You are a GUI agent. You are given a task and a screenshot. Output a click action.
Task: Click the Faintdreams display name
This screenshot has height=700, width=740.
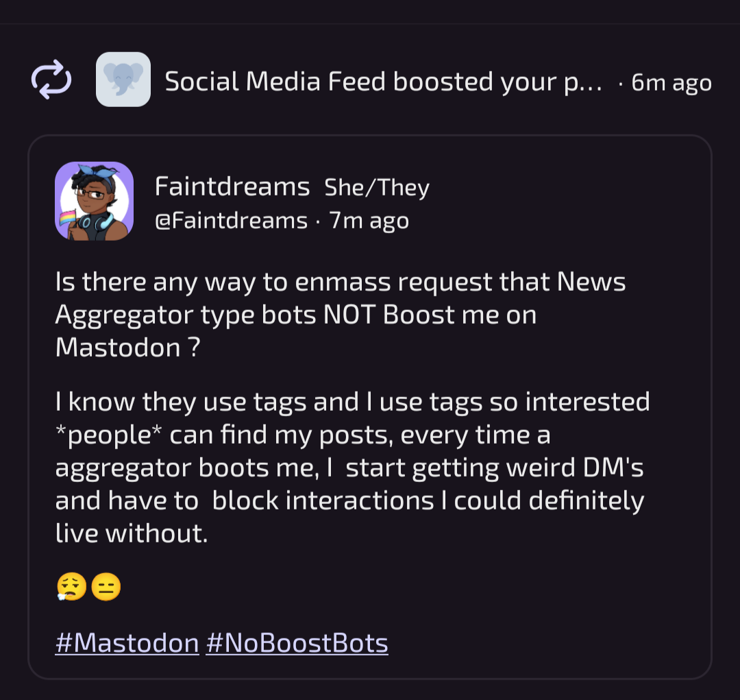click(x=232, y=186)
